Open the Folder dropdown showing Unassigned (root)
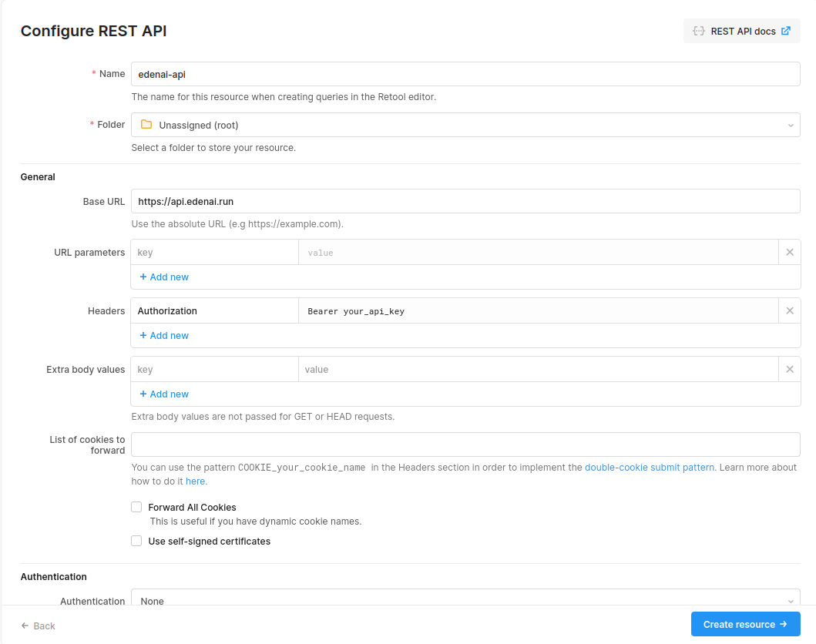The image size is (816, 644). pyautogui.click(x=465, y=124)
